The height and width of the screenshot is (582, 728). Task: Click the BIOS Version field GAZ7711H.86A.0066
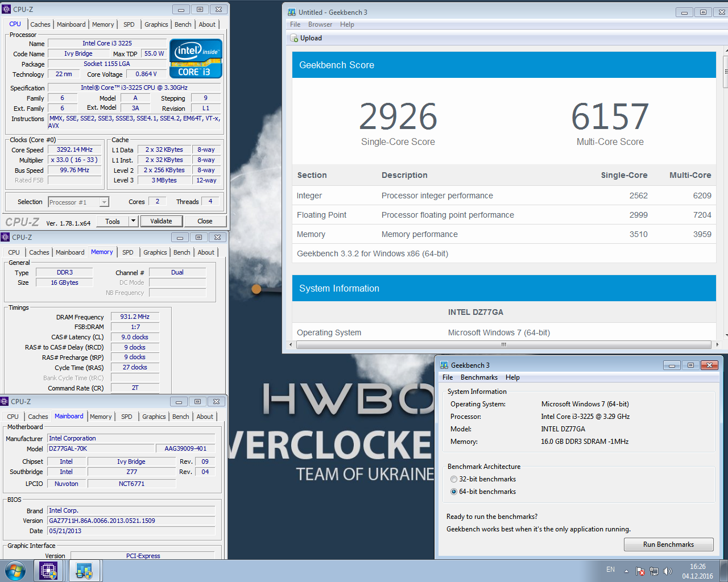point(131,521)
